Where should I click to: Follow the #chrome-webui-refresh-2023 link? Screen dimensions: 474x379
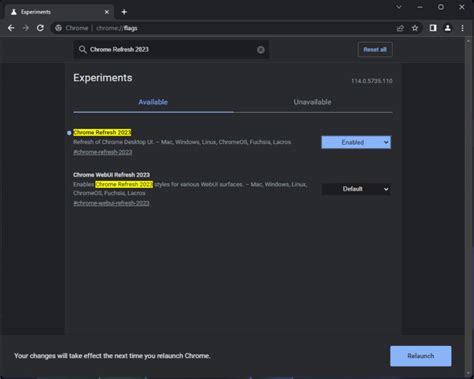click(x=111, y=203)
